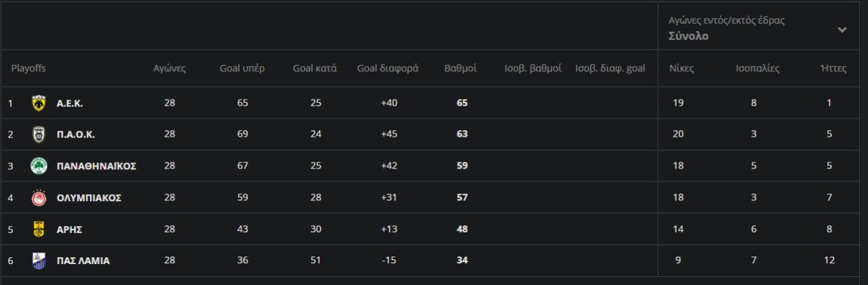
Task: Expand the home/away matches chevron arrow
Action: [842, 29]
